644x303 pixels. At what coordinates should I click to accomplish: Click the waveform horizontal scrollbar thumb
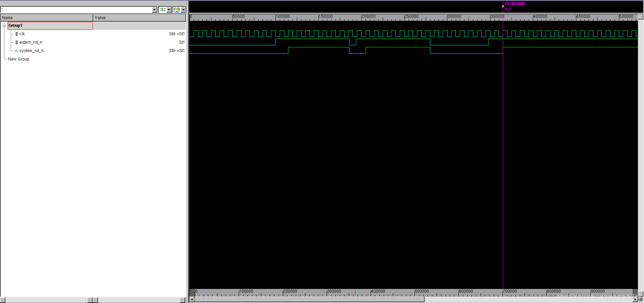pyautogui.click(x=310, y=299)
